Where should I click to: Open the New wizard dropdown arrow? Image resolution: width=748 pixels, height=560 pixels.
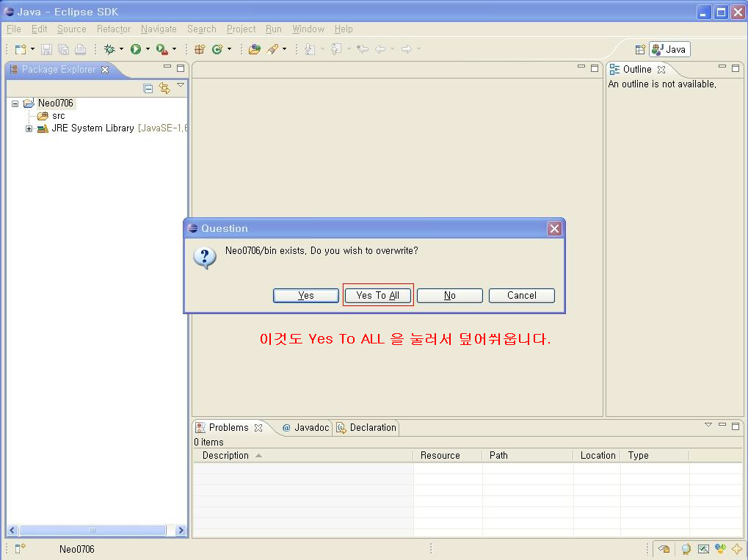(x=32, y=49)
